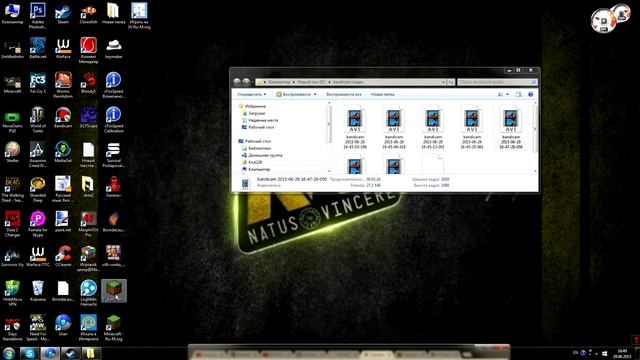Select the Корзина recycle bin icon
This screenshot has height=360, width=640.
pos(38,291)
